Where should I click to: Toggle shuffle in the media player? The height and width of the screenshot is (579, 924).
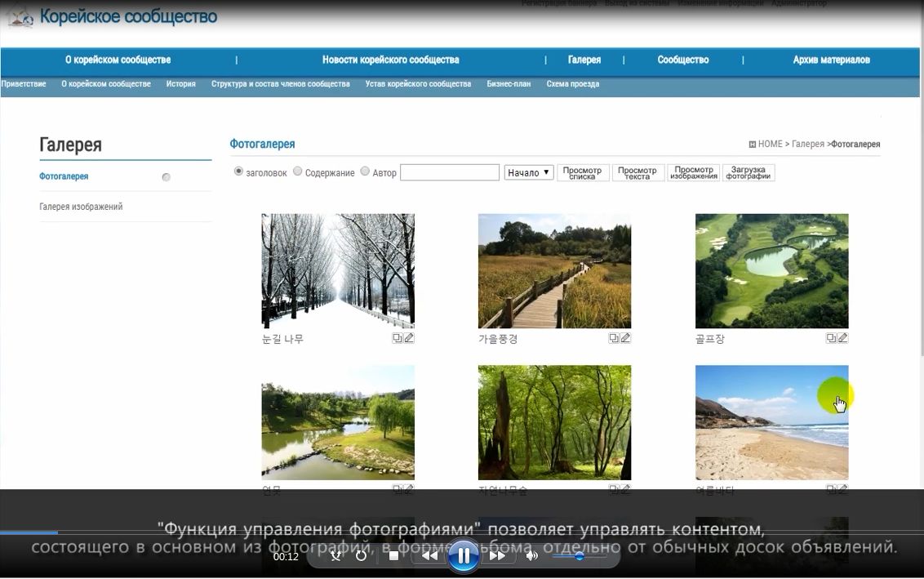pos(335,556)
